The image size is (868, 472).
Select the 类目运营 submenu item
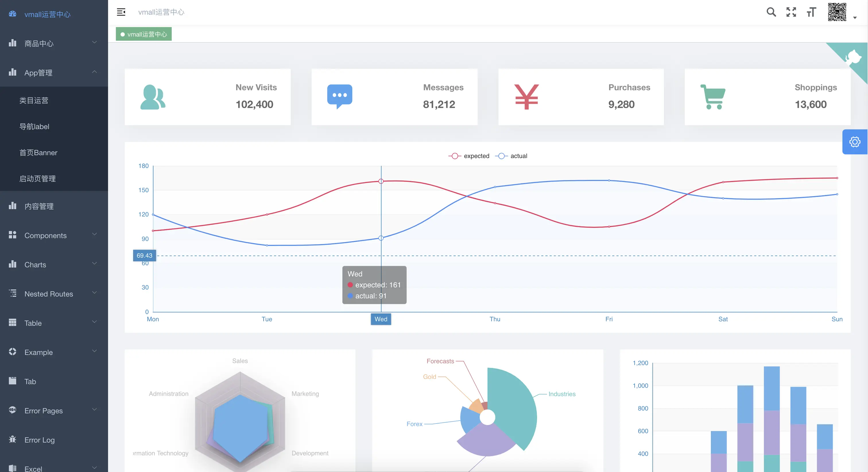coord(34,100)
